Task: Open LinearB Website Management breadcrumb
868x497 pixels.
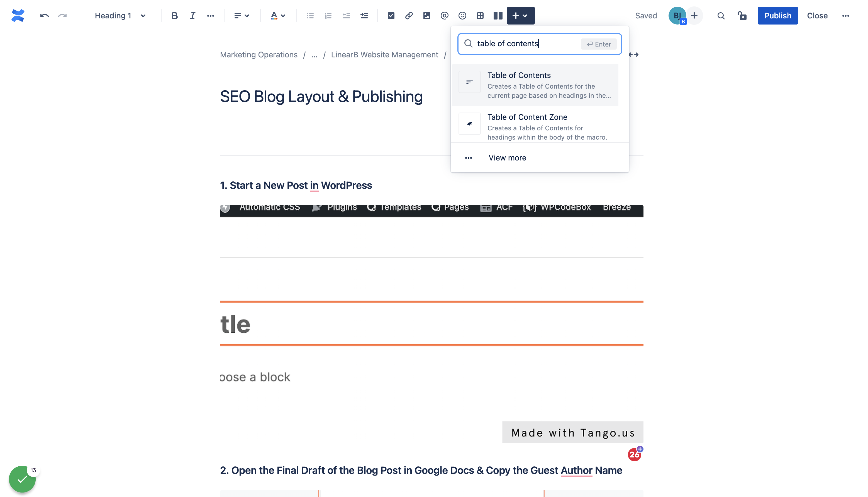Action: tap(384, 55)
